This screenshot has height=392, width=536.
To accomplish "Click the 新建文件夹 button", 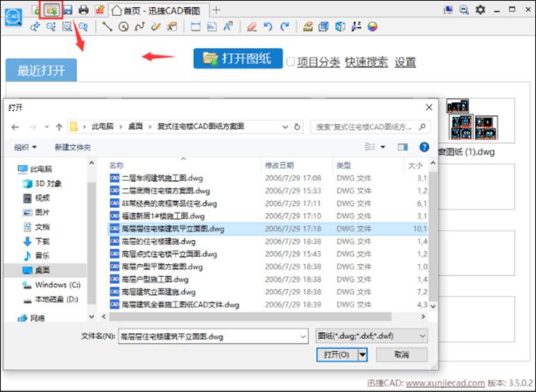I will (x=72, y=148).
